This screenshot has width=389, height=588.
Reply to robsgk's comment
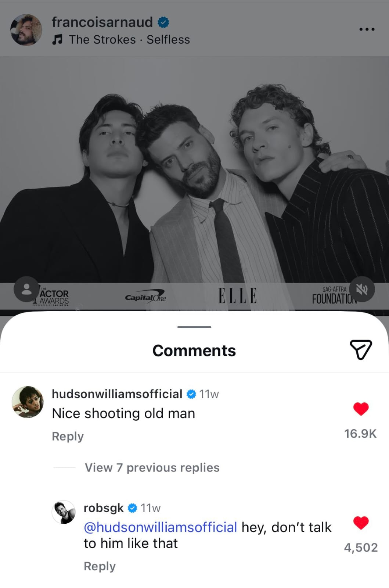tap(100, 566)
